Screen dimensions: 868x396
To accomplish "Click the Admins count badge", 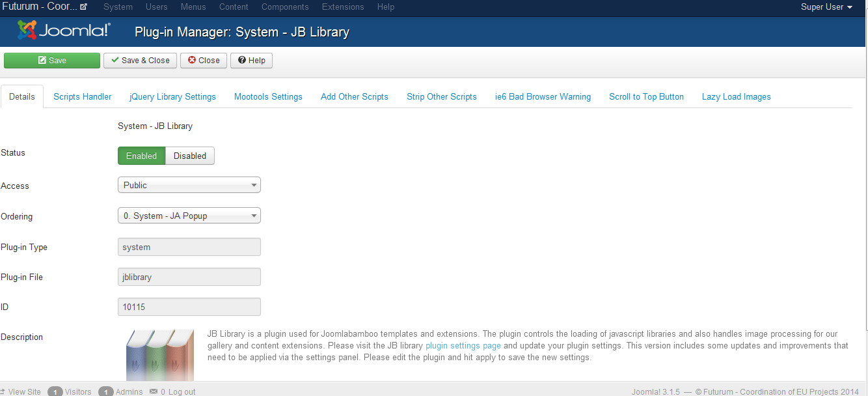I will tap(106, 391).
